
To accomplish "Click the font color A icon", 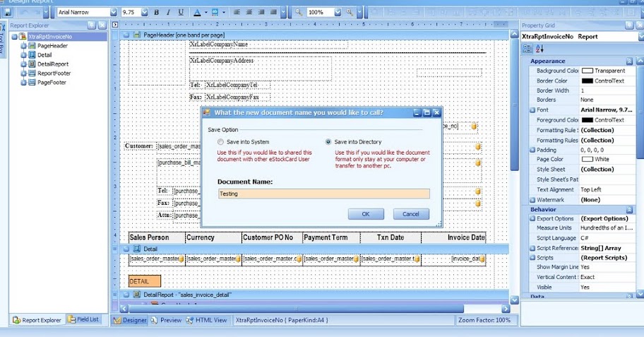I will [x=197, y=12].
